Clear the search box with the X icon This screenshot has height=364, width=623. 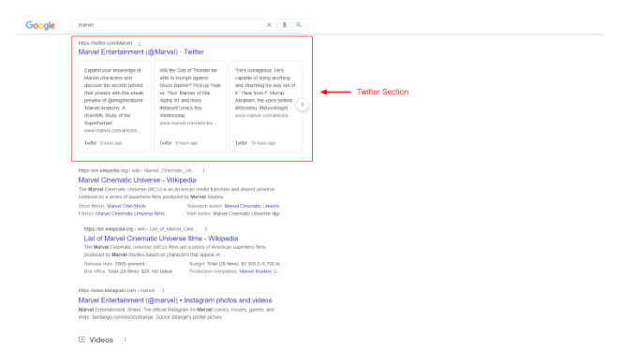pos(269,24)
